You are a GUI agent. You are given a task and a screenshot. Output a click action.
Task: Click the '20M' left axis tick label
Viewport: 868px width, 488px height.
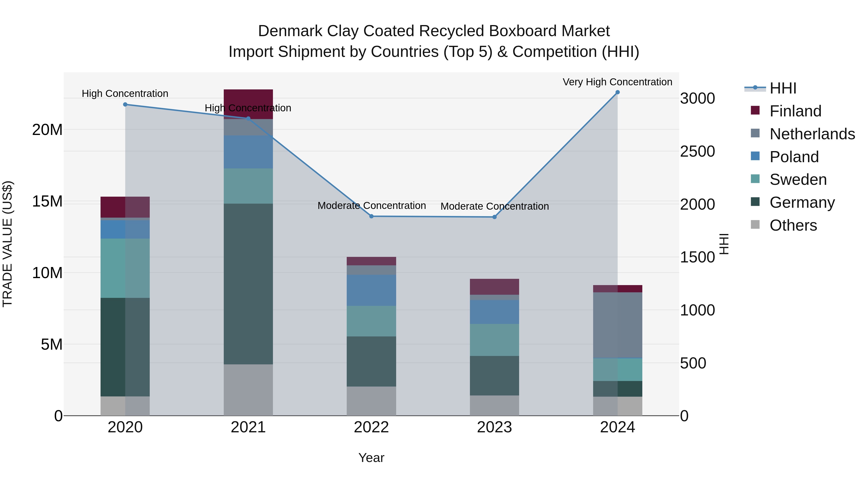47,130
